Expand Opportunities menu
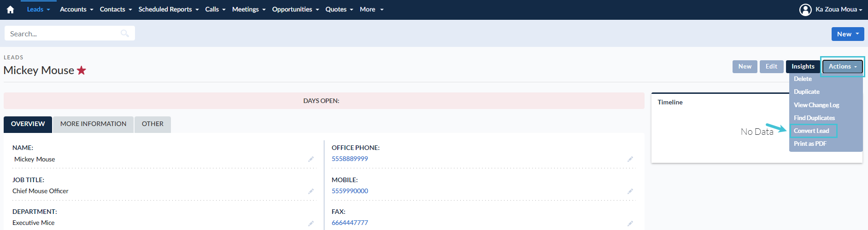868x230 pixels. coord(295,9)
